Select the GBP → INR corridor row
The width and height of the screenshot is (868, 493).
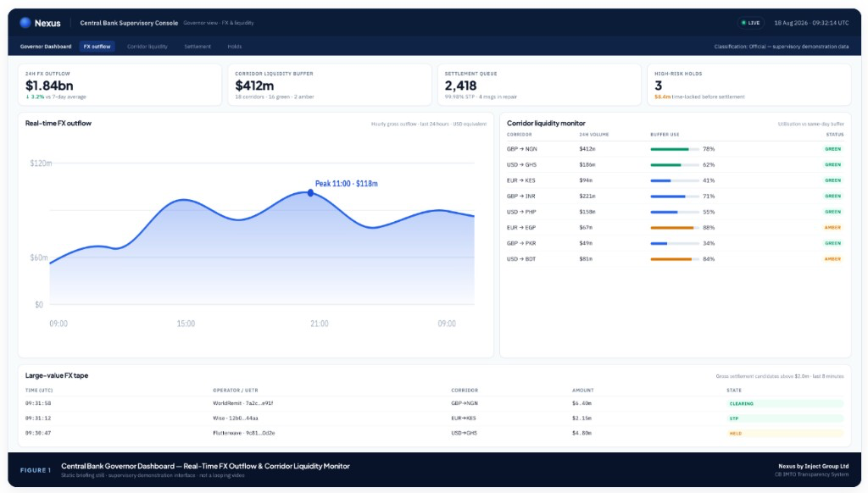tap(676, 197)
